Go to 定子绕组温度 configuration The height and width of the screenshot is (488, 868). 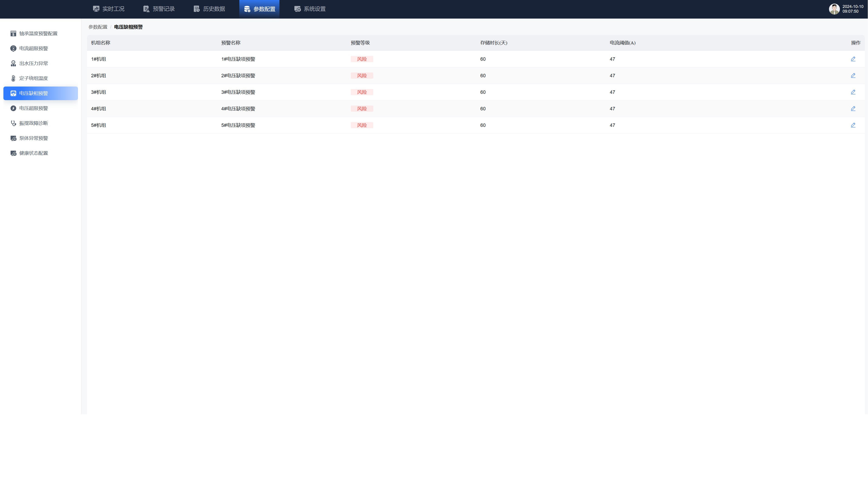coord(33,78)
